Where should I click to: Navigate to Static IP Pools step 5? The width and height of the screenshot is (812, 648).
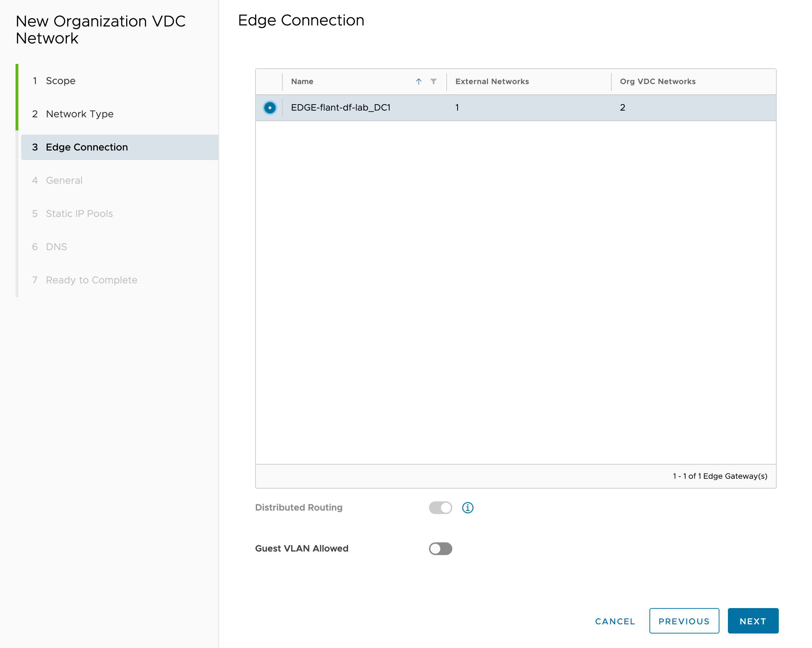[80, 213]
